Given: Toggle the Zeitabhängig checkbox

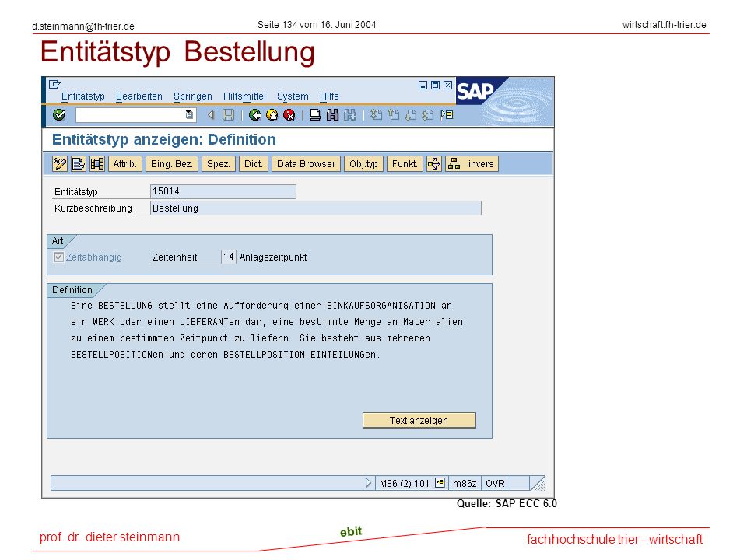Looking at the screenshot, I should click(x=58, y=257).
